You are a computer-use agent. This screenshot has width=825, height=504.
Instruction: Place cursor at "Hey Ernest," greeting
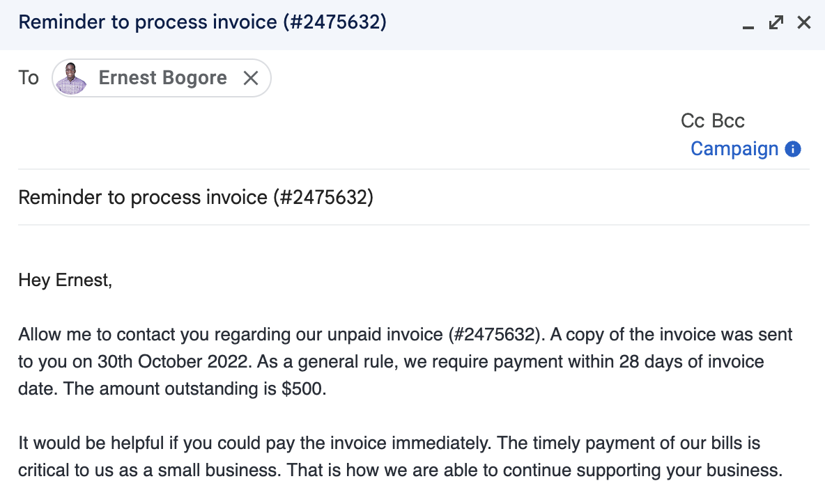[65, 280]
